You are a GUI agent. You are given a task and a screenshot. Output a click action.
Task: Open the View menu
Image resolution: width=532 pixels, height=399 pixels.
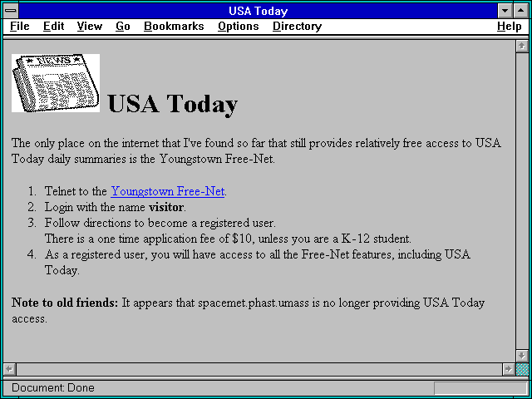[x=89, y=27]
